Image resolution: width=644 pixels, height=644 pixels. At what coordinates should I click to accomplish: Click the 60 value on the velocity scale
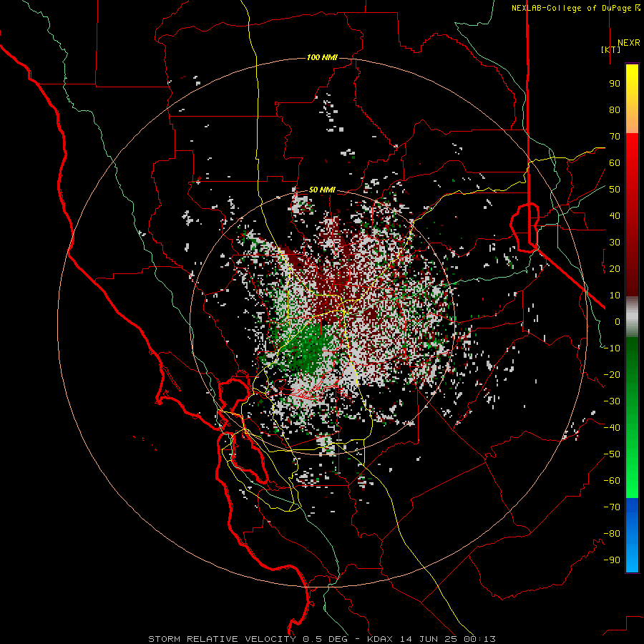tap(615, 162)
